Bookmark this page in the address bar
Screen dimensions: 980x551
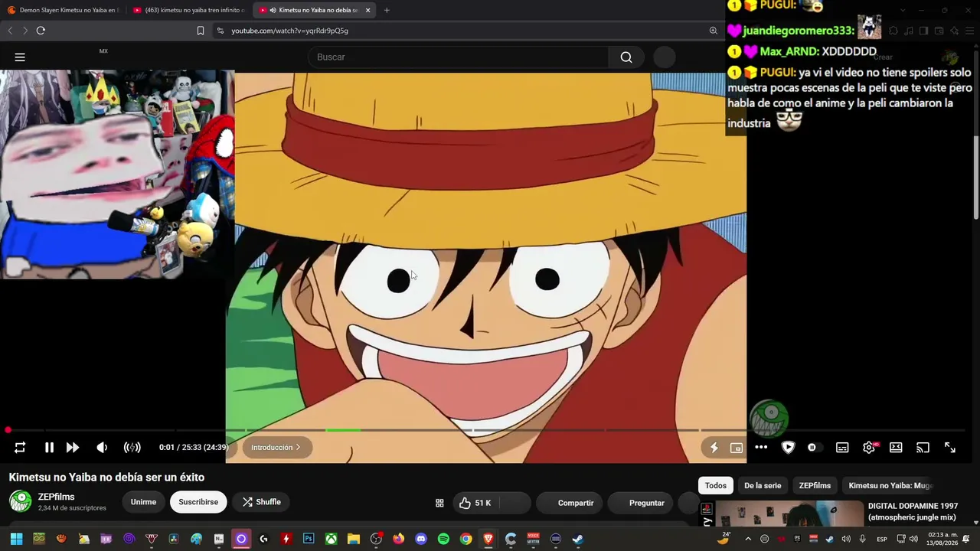(201, 31)
